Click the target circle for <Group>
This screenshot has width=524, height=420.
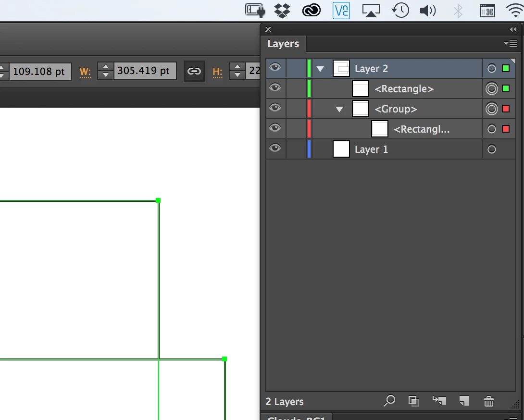[492, 109]
